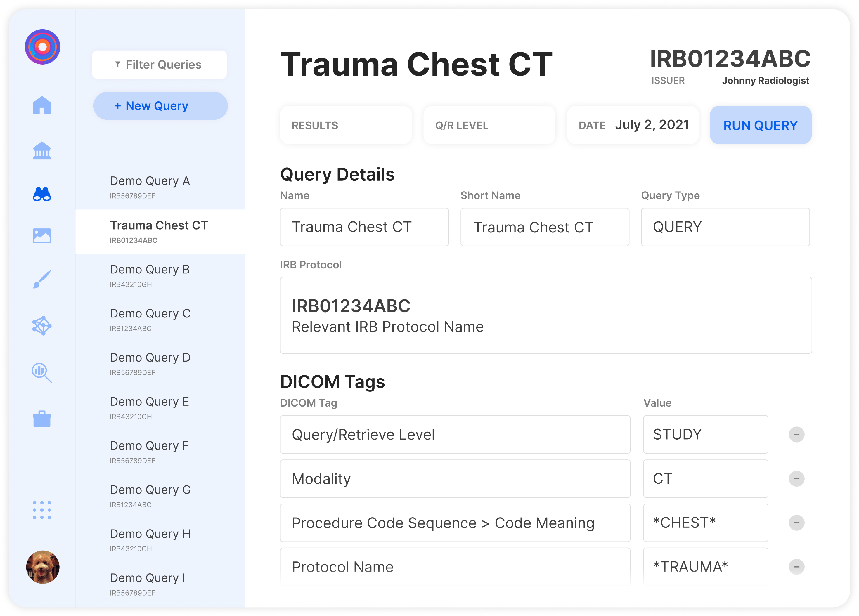Remove the Query/Retrieve Level tag row
Image resolution: width=859 pixels, height=616 pixels.
796,434
